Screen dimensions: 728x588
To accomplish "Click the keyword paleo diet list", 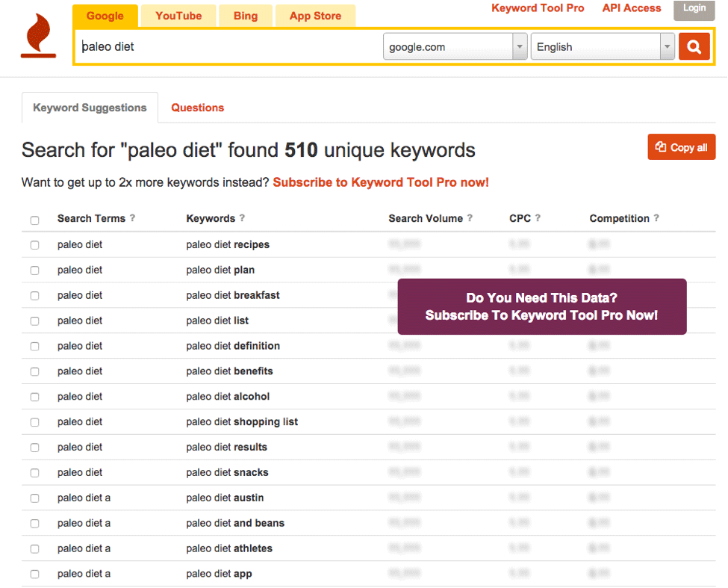I will click(217, 321).
